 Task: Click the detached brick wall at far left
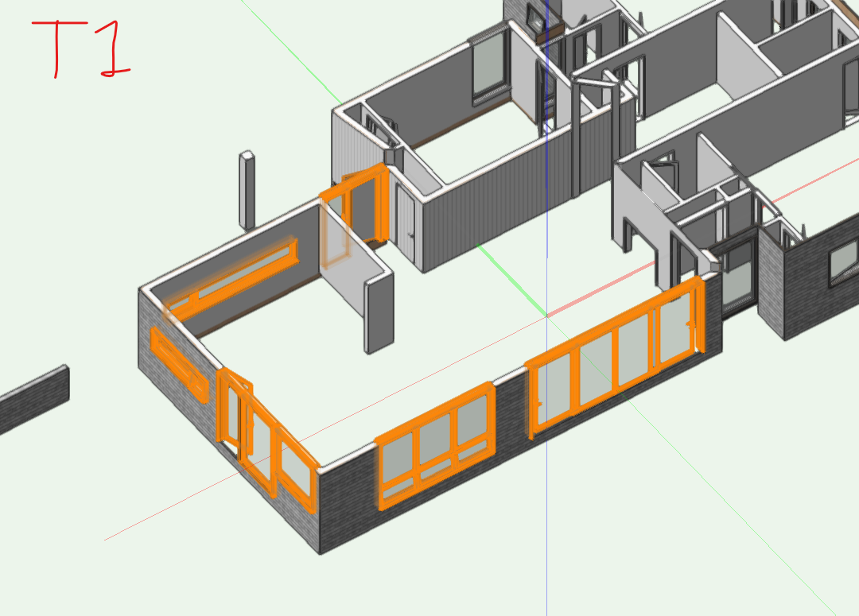coord(32,401)
